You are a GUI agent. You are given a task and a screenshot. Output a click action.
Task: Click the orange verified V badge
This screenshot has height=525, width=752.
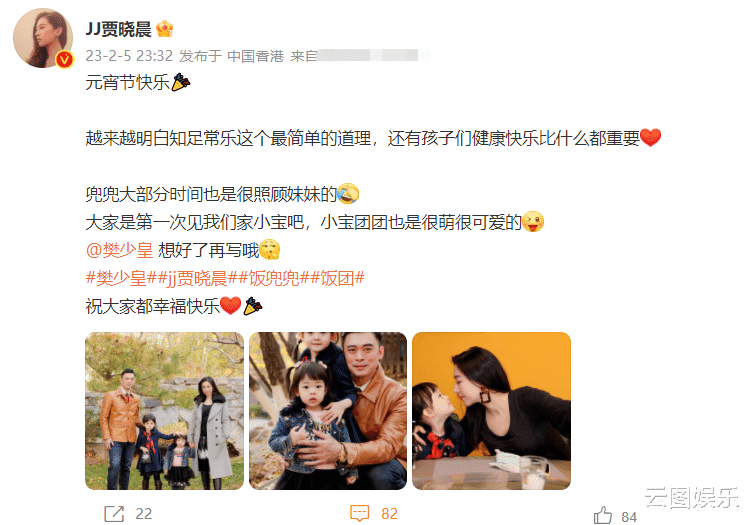tap(64, 59)
